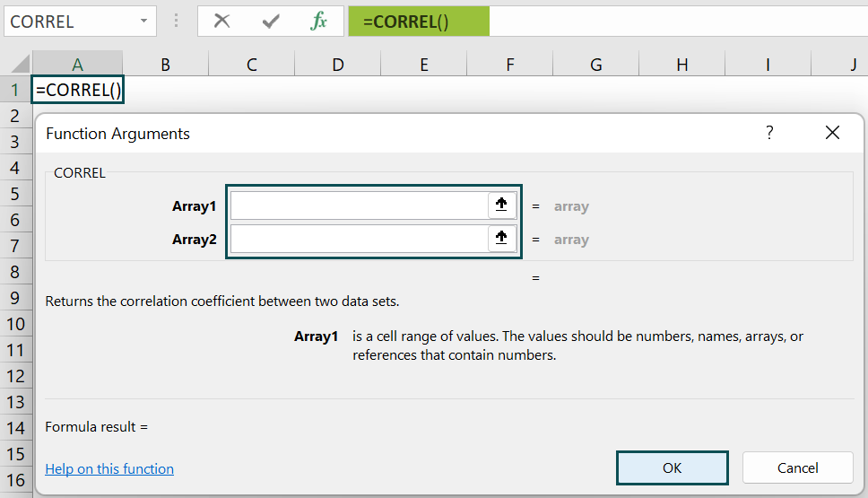Viewport: 868px width, 498px height.
Task: Collapse dialog using the Array2 range selector
Action: [x=501, y=238]
